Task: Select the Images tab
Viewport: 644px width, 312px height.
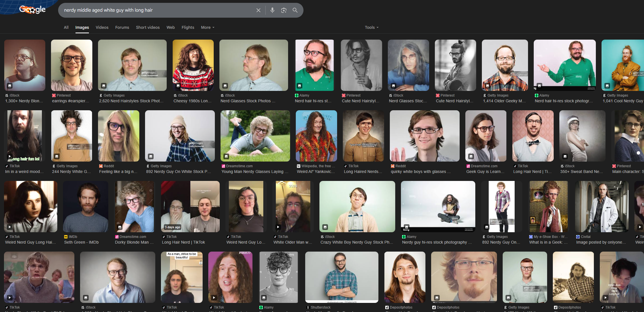Action: point(82,27)
